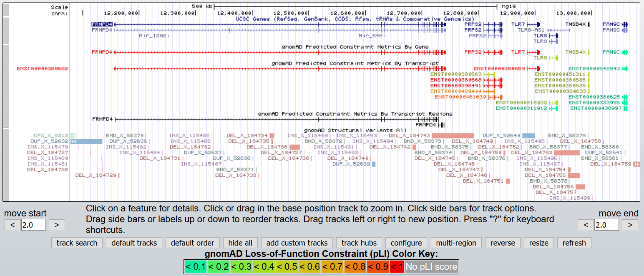Image resolution: width=644 pixels, height=276 pixels.
Task: Click the move end left arrow stepper
Action: coord(585,224)
